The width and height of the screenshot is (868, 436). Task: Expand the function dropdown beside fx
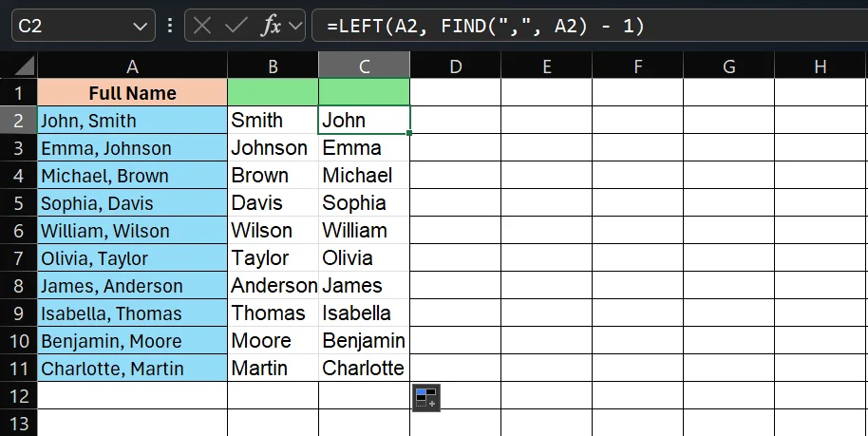tap(295, 26)
